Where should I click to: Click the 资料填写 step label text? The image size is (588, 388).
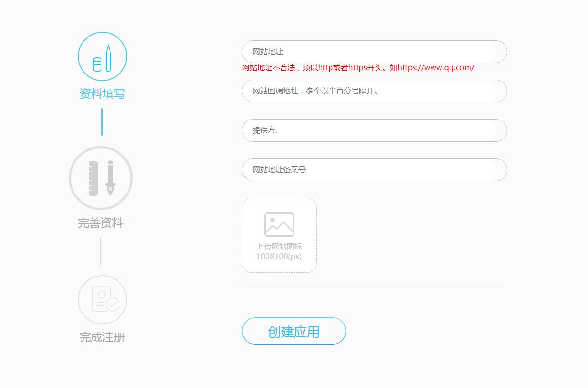(x=102, y=94)
